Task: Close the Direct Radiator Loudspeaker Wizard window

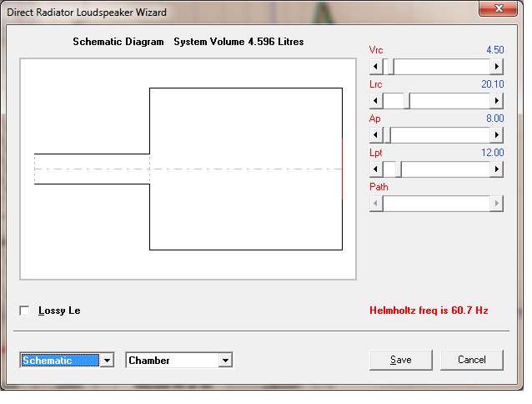Action: 499,8
